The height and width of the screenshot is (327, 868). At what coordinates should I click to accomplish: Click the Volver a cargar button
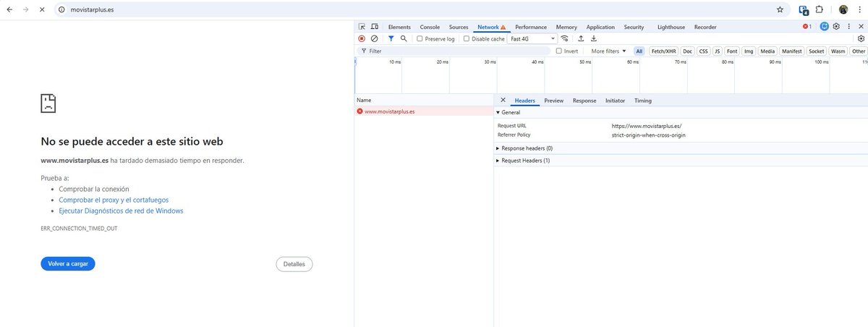68,264
